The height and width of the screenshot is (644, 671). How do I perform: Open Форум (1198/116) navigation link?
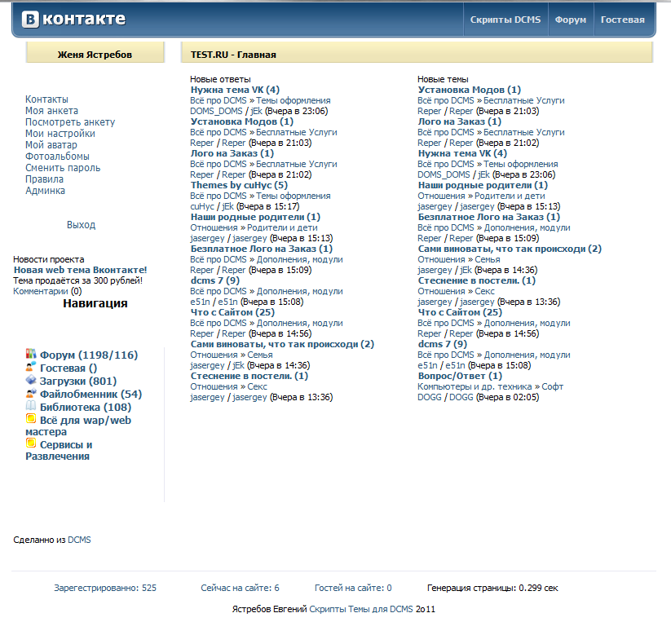coord(89,355)
